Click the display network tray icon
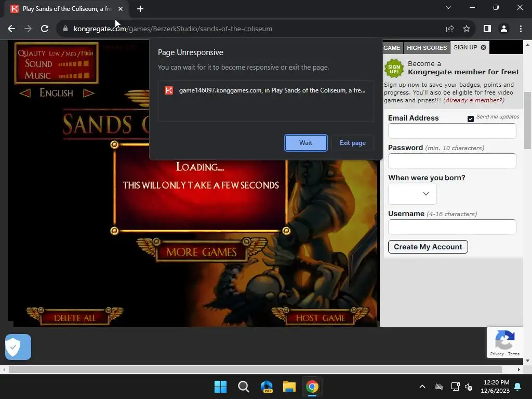 point(455,387)
